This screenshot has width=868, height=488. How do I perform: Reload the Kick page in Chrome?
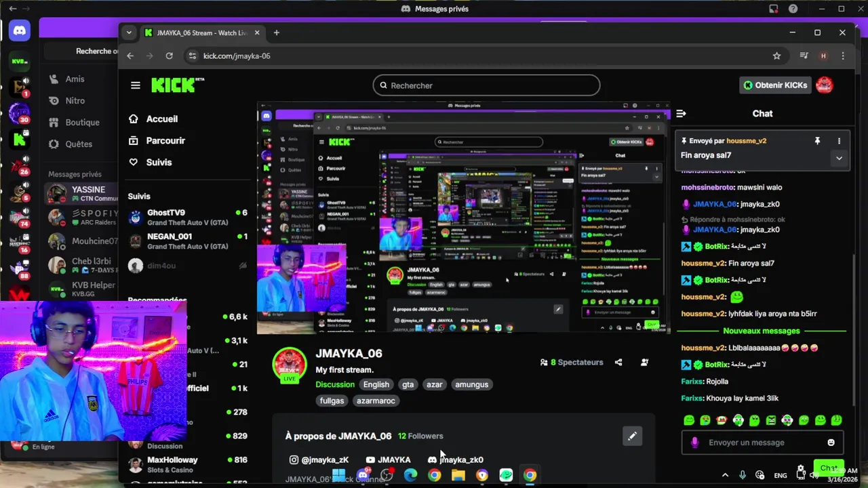170,56
